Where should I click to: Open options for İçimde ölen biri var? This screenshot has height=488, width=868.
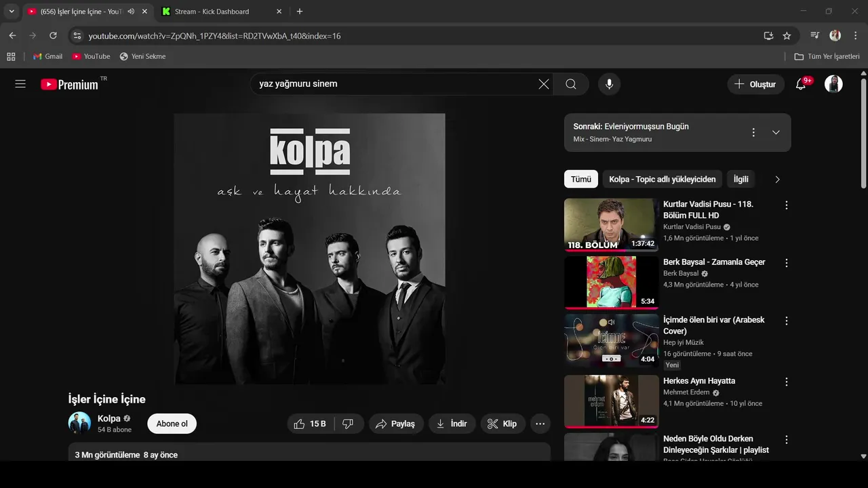(787, 321)
